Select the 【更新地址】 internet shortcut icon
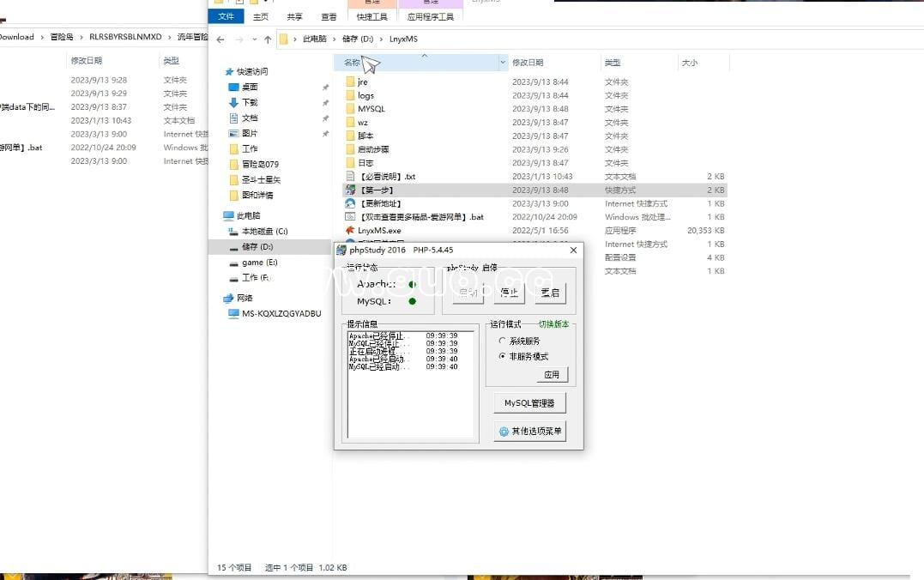Image resolution: width=924 pixels, height=580 pixels. [x=350, y=203]
